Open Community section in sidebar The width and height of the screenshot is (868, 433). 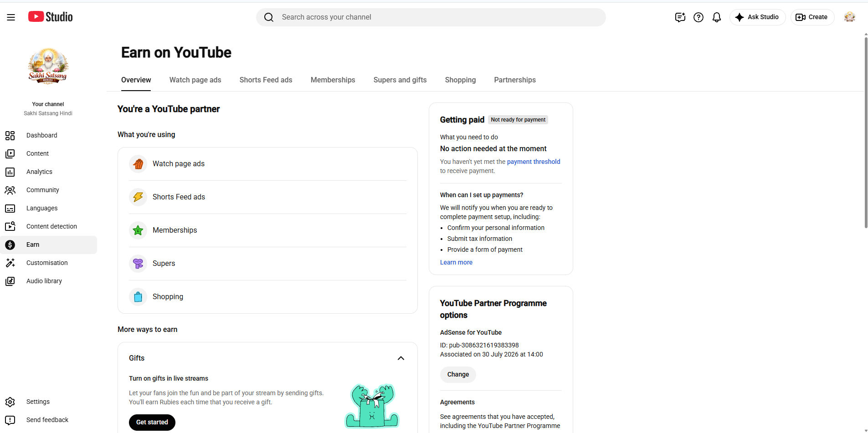(x=48, y=190)
